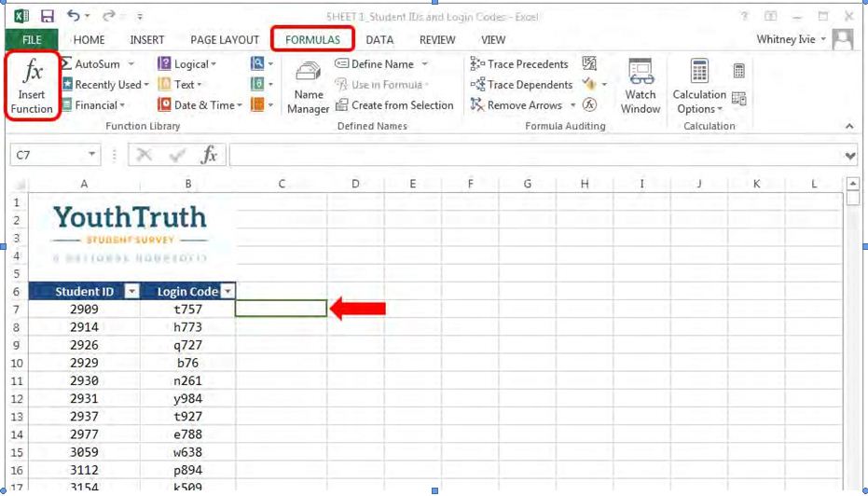Click the fx icon in formula bar

click(x=209, y=155)
